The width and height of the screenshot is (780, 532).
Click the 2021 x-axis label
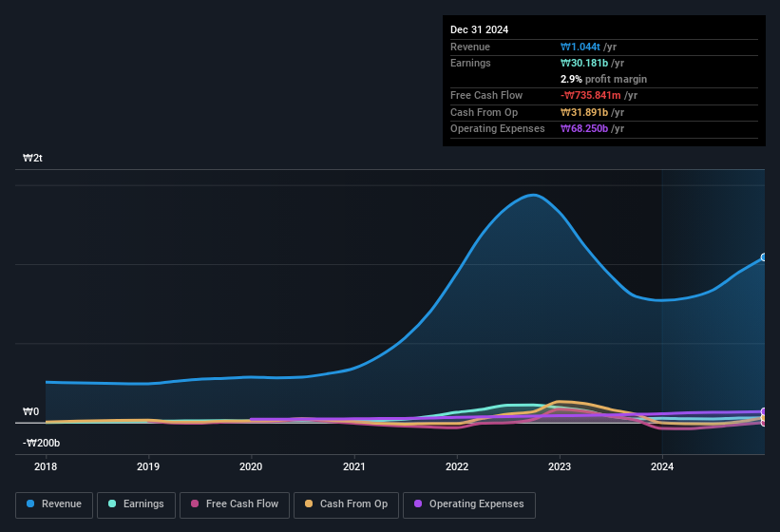354,466
